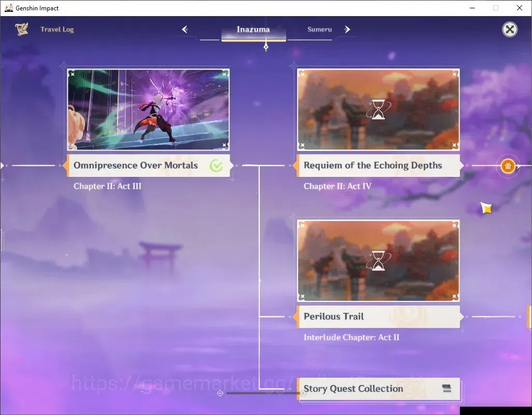
Task: Close the Genshin Impact window
Action: point(520,8)
